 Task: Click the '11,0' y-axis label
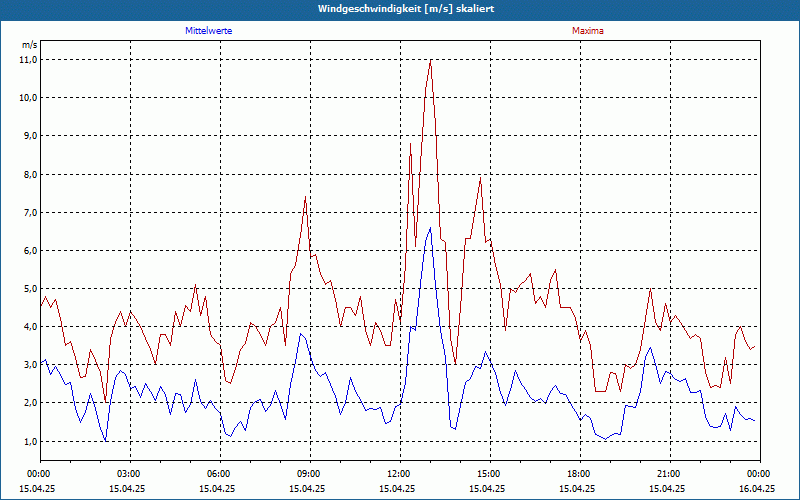coord(29,60)
